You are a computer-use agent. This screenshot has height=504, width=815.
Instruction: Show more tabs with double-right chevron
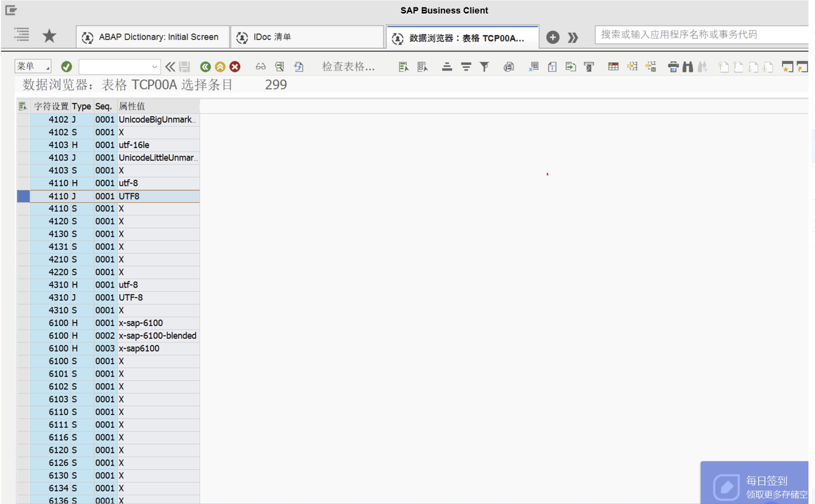click(573, 37)
